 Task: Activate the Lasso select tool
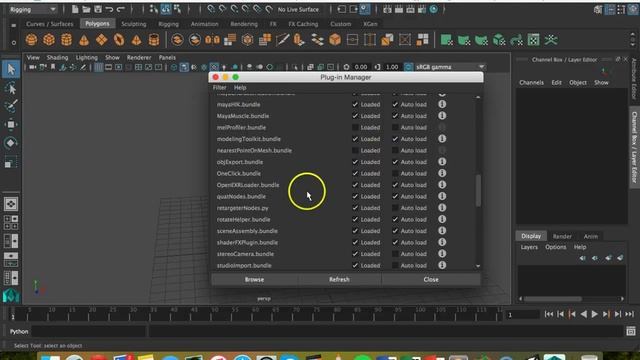[11, 88]
